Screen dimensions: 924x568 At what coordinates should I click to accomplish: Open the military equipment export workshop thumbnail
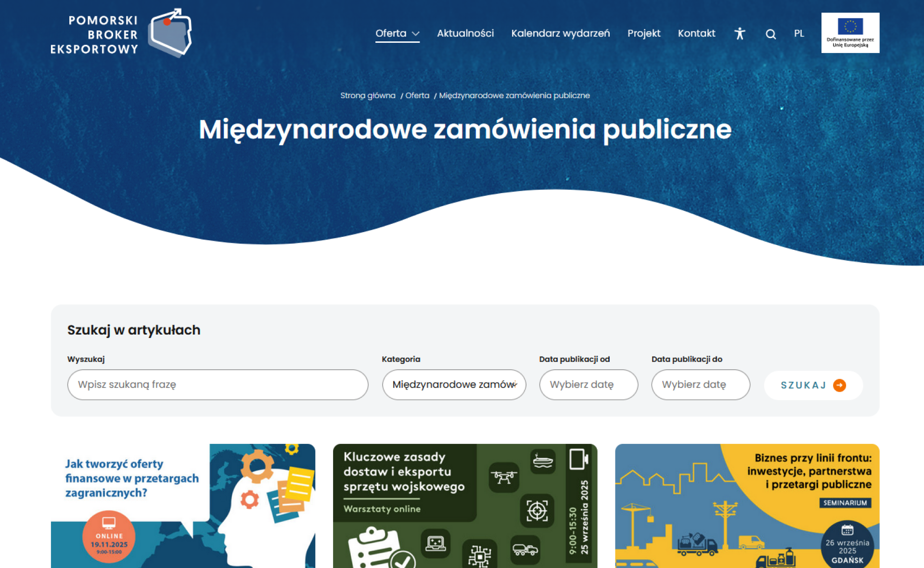pos(465,505)
